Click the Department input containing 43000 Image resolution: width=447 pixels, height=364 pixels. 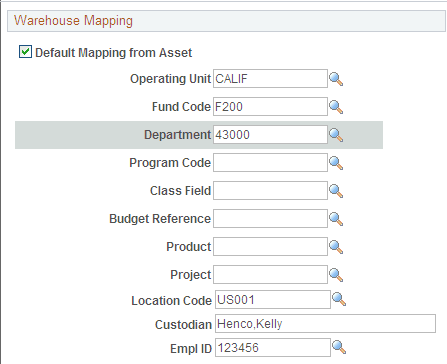click(x=270, y=135)
